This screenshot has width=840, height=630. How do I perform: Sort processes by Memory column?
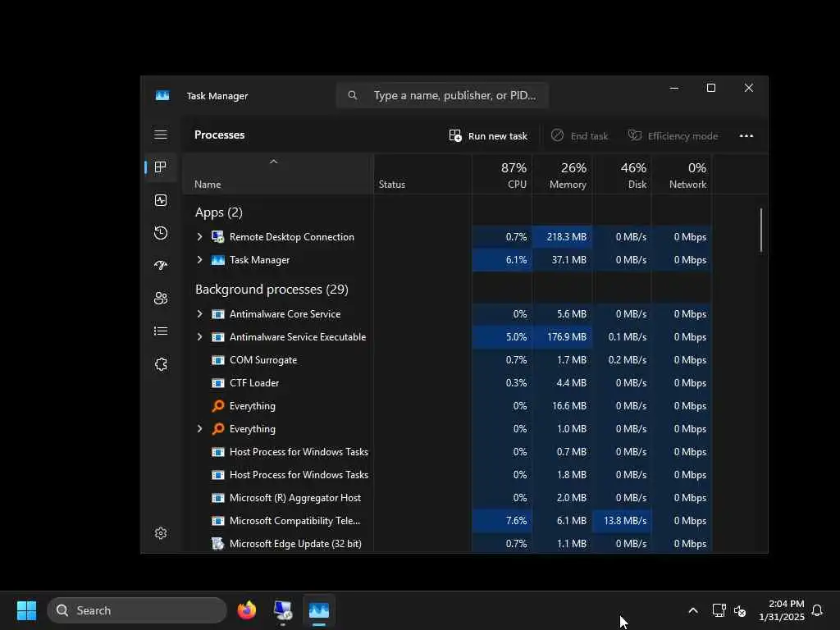[x=562, y=176]
